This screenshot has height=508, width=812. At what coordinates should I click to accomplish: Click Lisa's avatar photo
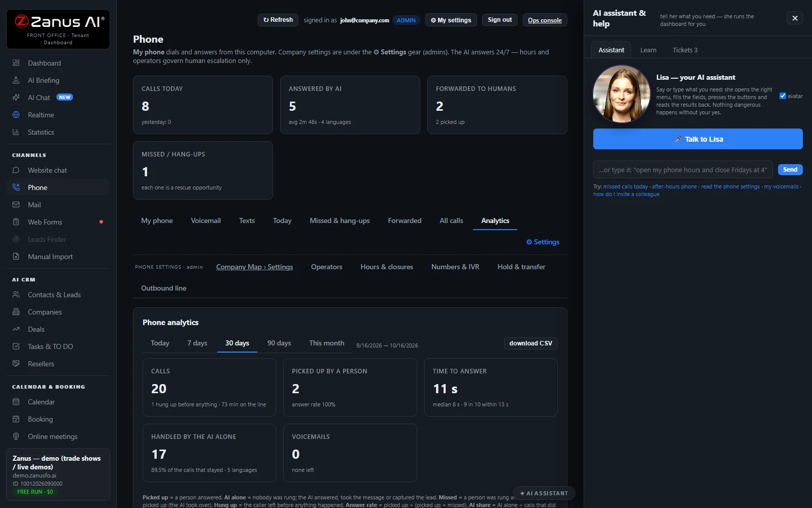621,94
